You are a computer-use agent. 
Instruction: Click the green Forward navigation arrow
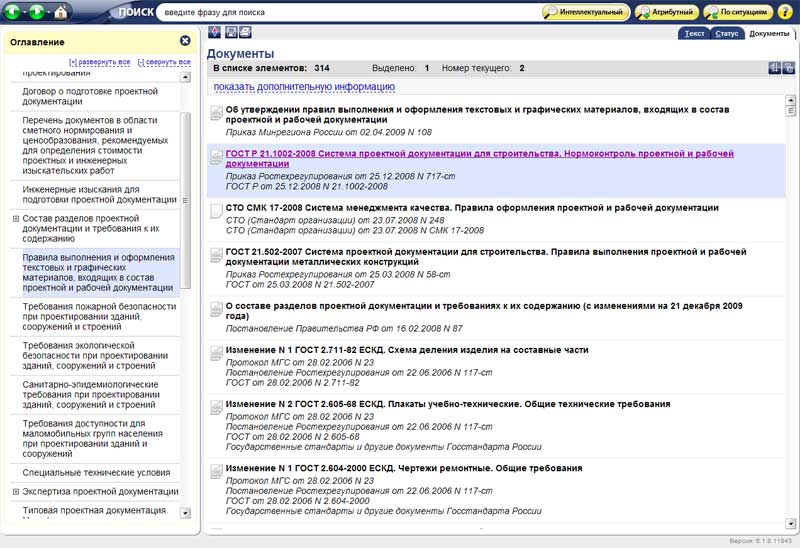[x=38, y=13]
